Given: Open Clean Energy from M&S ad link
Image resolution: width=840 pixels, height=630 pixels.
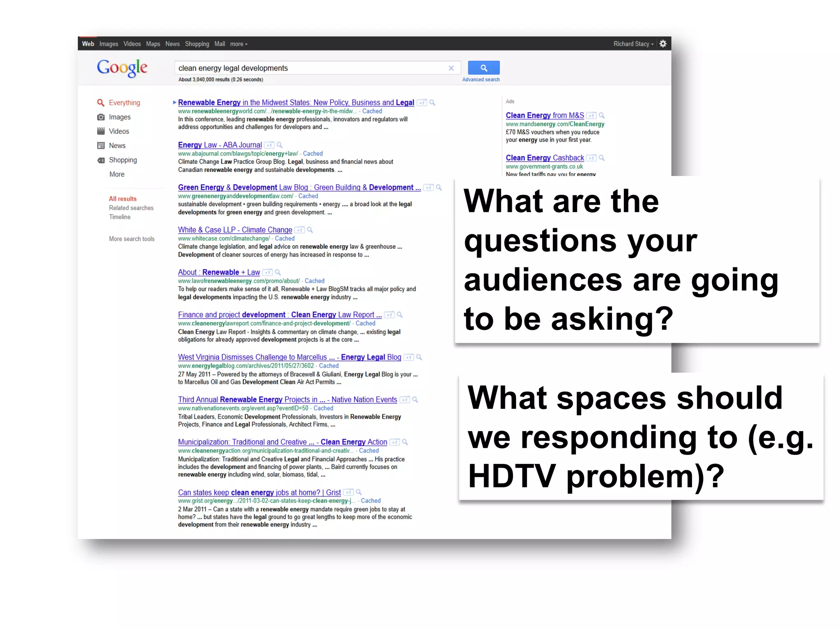Looking at the screenshot, I should pyautogui.click(x=545, y=115).
